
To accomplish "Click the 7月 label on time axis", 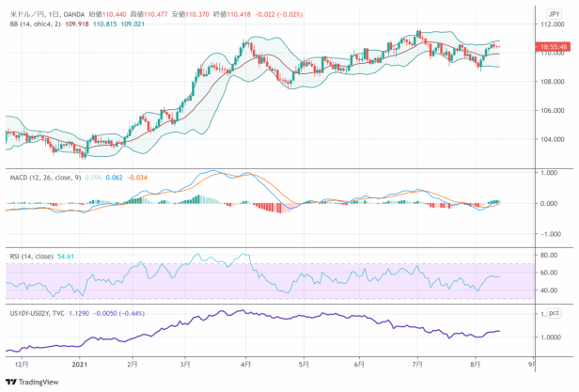I will tap(416, 363).
